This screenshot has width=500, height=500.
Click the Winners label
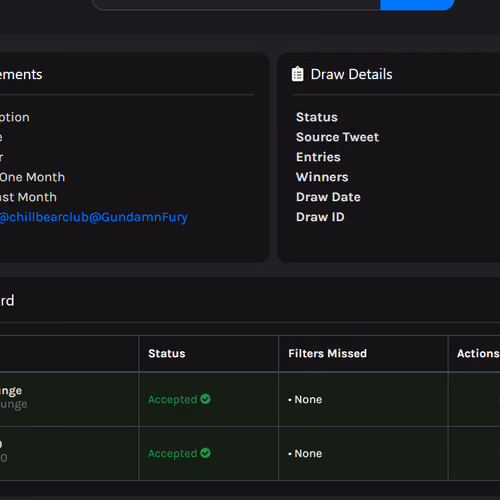(322, 177)
